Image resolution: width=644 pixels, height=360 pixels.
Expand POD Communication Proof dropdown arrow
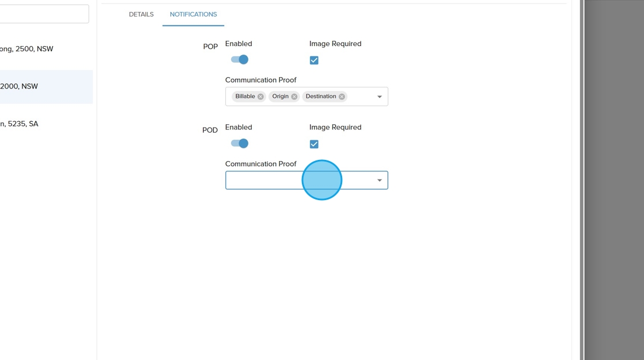pos(379,181)
